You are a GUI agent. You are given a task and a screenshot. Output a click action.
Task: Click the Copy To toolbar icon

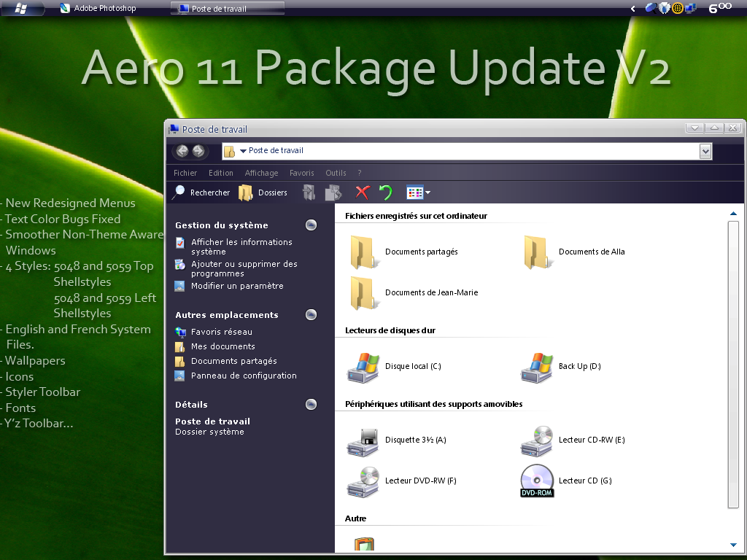click(333, 192)
